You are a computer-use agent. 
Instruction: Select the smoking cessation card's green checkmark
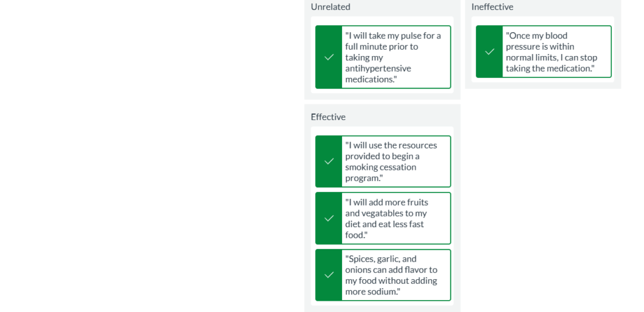(x=328, y=162)
